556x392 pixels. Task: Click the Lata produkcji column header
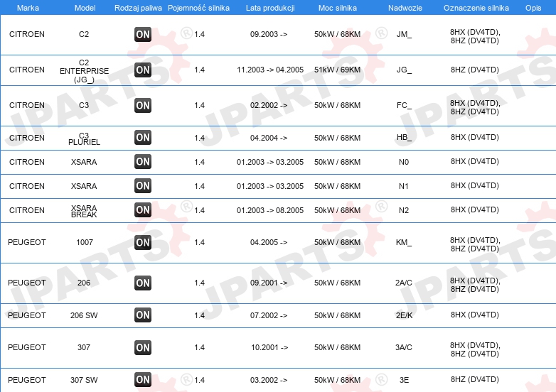270,8
